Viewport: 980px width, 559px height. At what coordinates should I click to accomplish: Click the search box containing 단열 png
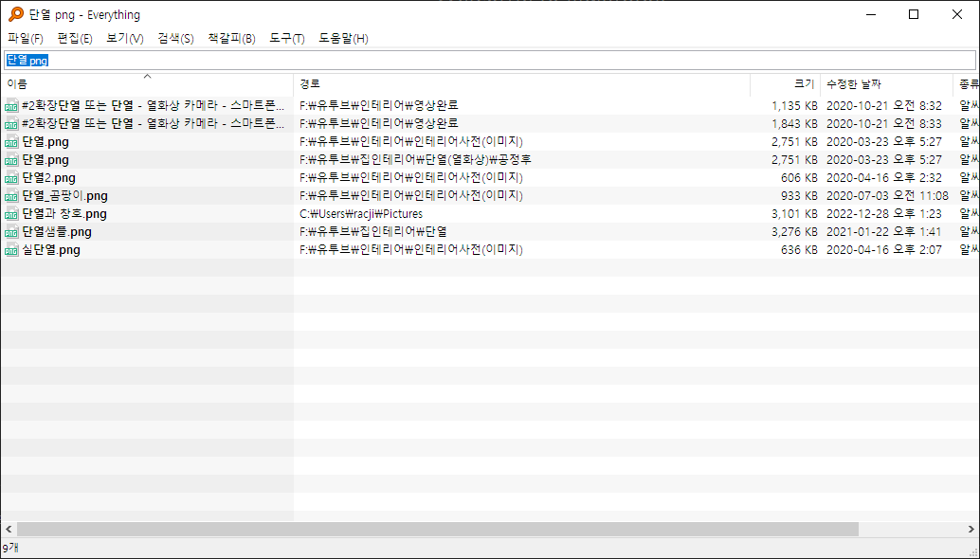click(x=490, y=61)
